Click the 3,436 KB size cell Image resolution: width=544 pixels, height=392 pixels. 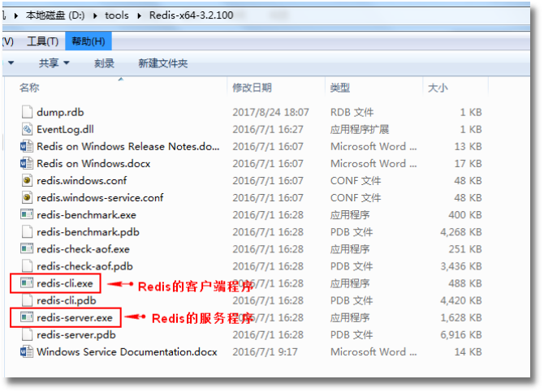(461, 266)
